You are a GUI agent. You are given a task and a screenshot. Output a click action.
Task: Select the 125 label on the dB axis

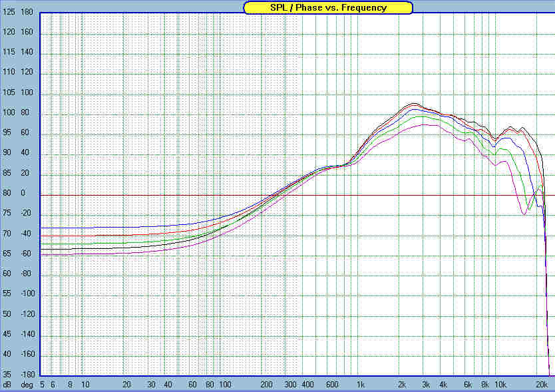coord(9,12)
